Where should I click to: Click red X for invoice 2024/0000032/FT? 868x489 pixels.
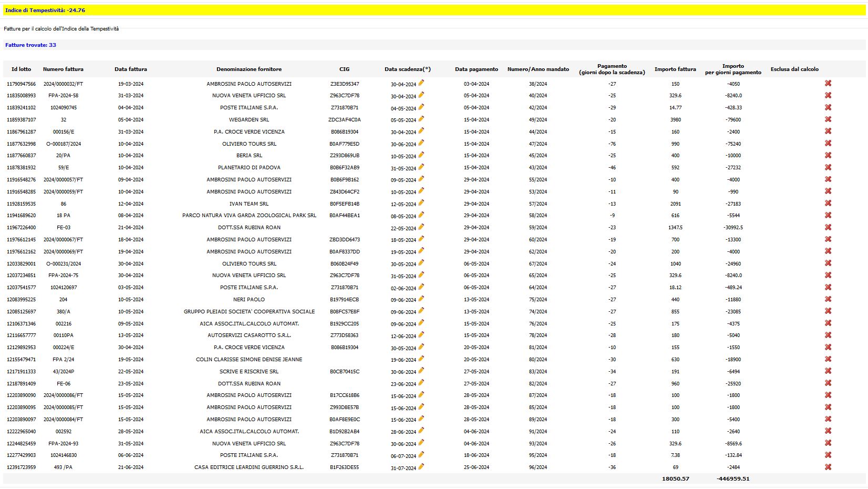pos(828,84)
